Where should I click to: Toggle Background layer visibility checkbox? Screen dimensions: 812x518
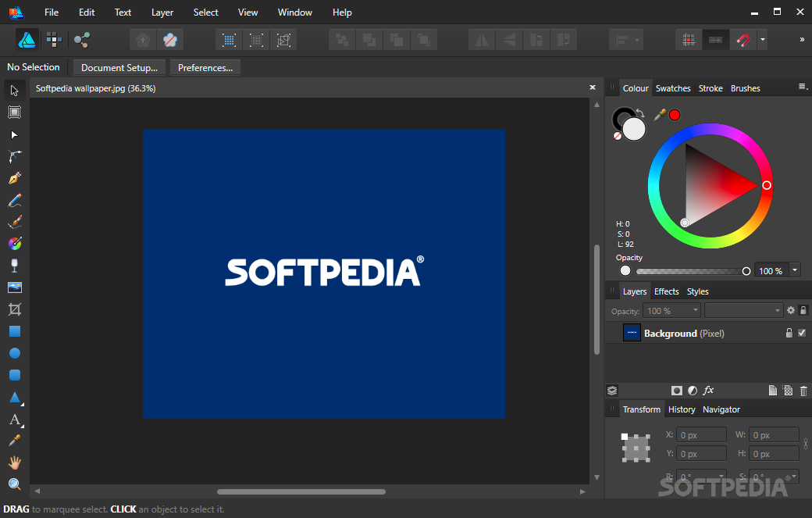[802, 333]
